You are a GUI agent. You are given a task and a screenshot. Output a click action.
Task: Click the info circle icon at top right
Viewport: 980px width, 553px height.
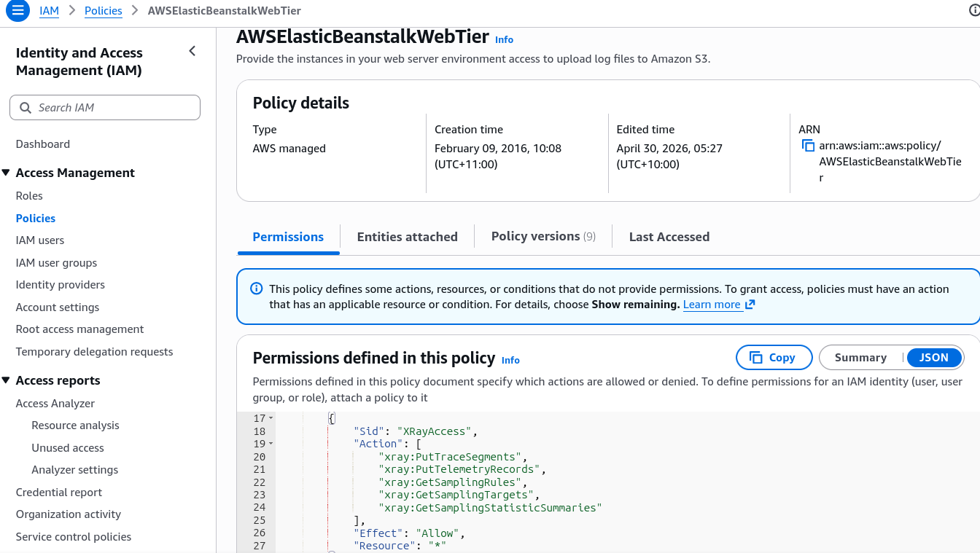pos(975,11)
